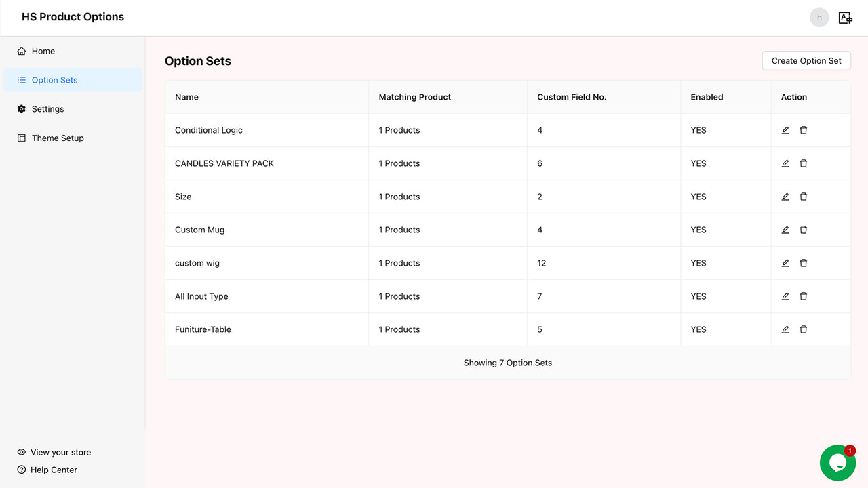Open the edit icon for CANDLES VARIETY PACK
The width and height of the screenshot is (868, 488).
785,163
